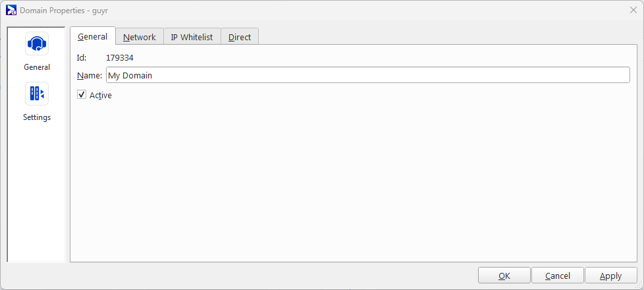Select the General label under headset icon
Image resolution: width=644 pixels, height=290 pixels.
(37, 67)
